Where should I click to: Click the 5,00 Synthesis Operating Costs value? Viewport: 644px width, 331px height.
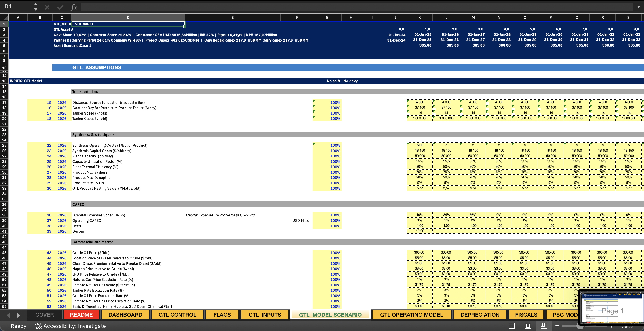point(420,145)
